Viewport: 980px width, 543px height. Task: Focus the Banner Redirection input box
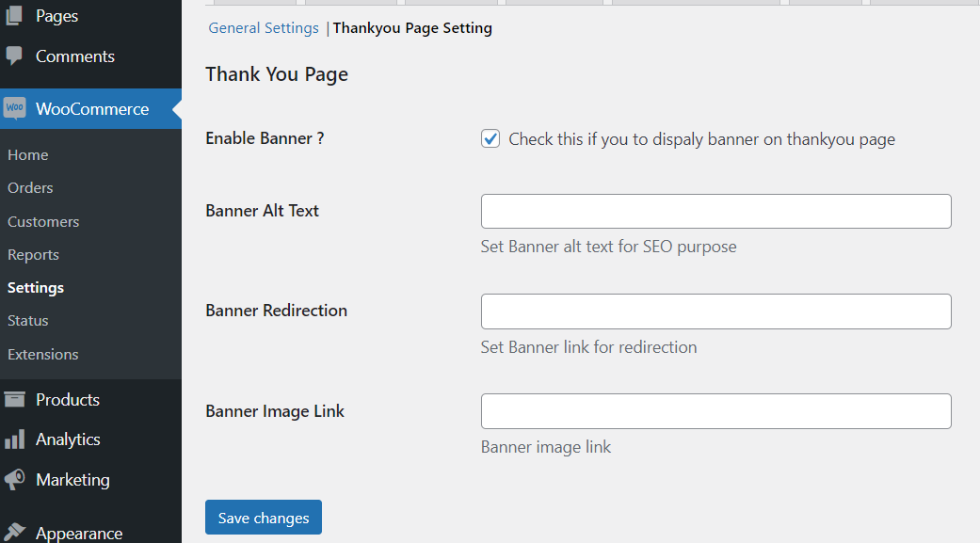click(715, 311)
